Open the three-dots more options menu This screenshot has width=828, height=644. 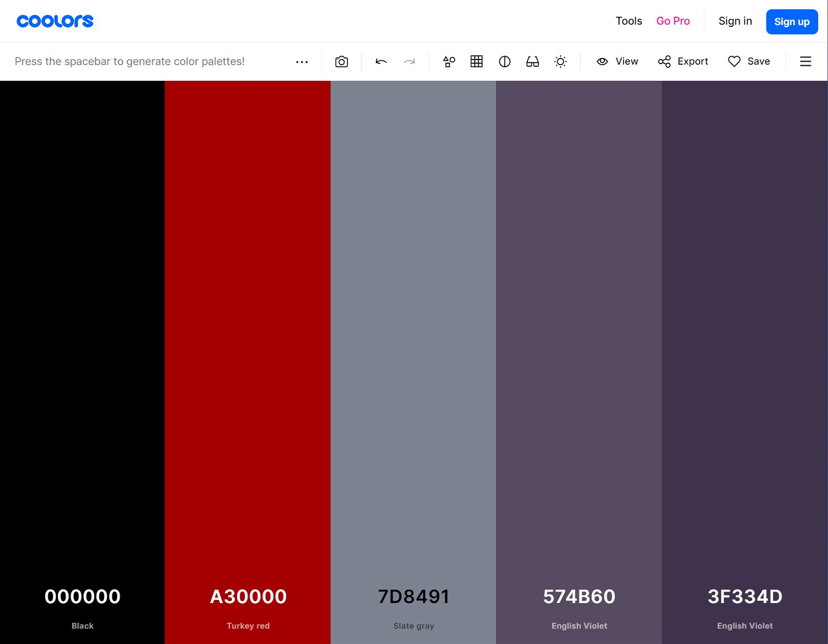click(x=302, y=62)
